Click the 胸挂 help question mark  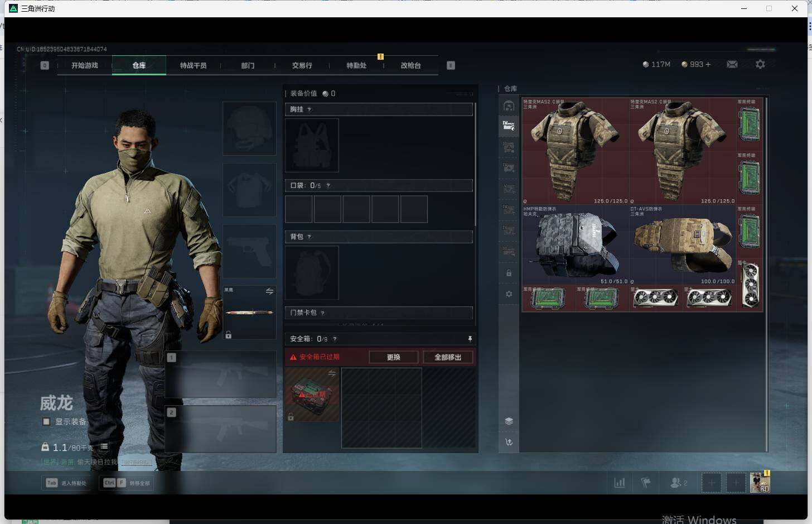click(310, 109)
